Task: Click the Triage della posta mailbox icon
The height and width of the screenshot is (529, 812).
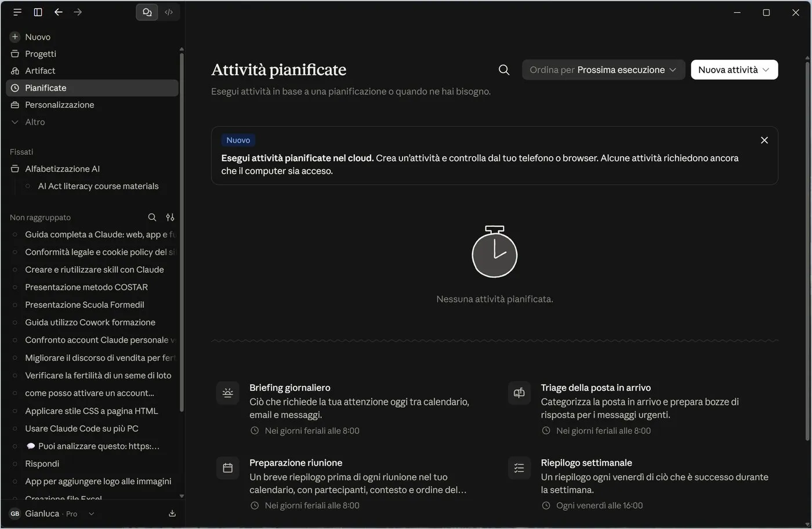Action: tap(519, 393)
